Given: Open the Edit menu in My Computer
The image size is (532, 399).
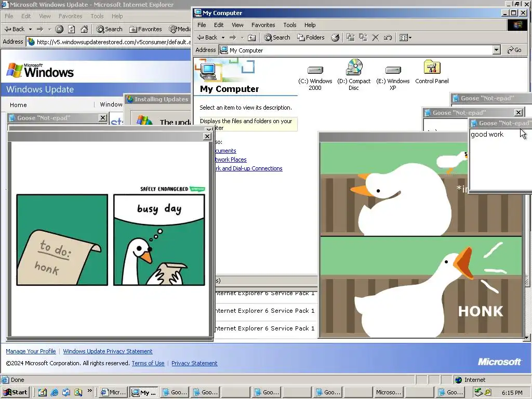Looking at the screenshot, I should point(219,25).
